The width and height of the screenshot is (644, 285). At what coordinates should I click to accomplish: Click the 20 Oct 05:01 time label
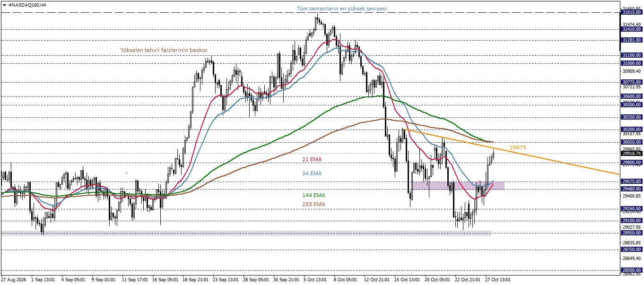[x=437, y=280]
